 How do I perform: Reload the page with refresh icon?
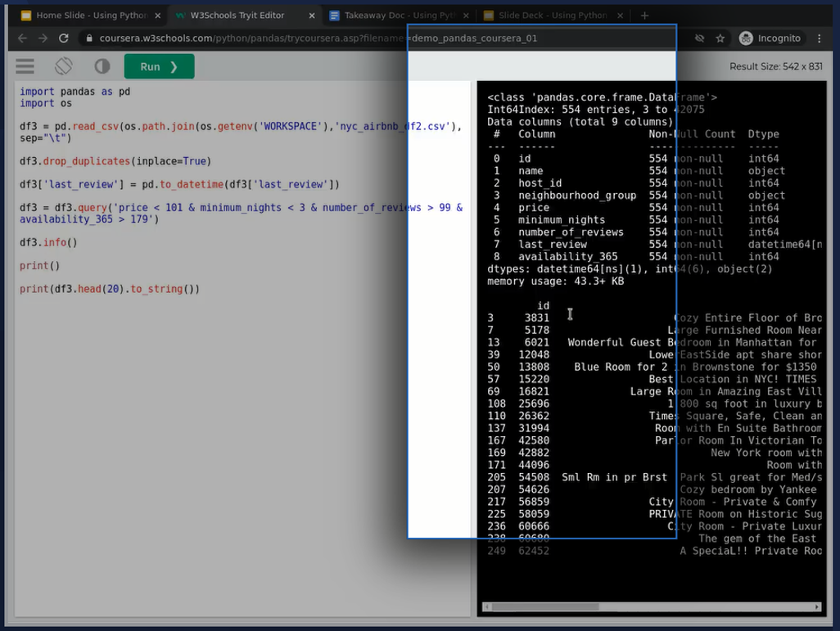point(64,38)
